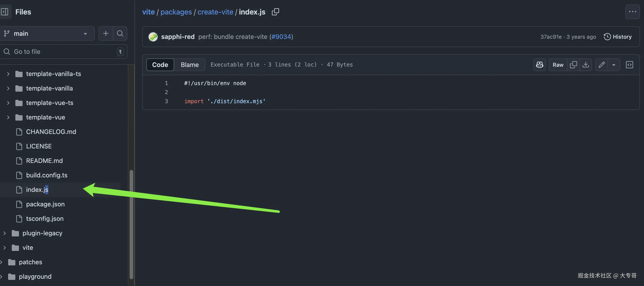644x286 pixels.
Task: Collapse the Files side panel icon
Action: point(5,12)
